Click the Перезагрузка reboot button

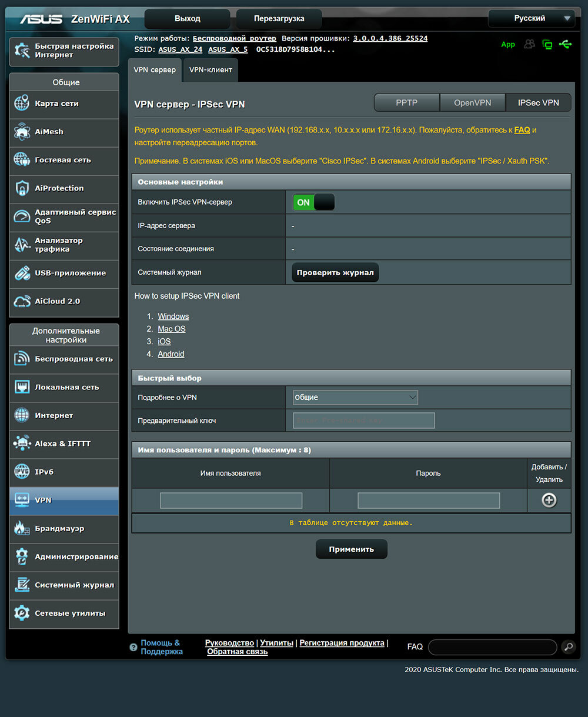[x=279, y=19]
